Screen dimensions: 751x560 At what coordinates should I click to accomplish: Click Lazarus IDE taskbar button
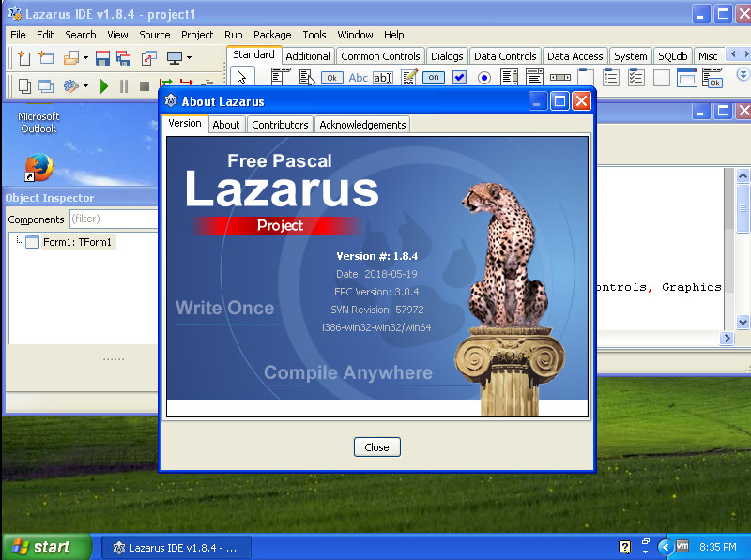[176, 548]
